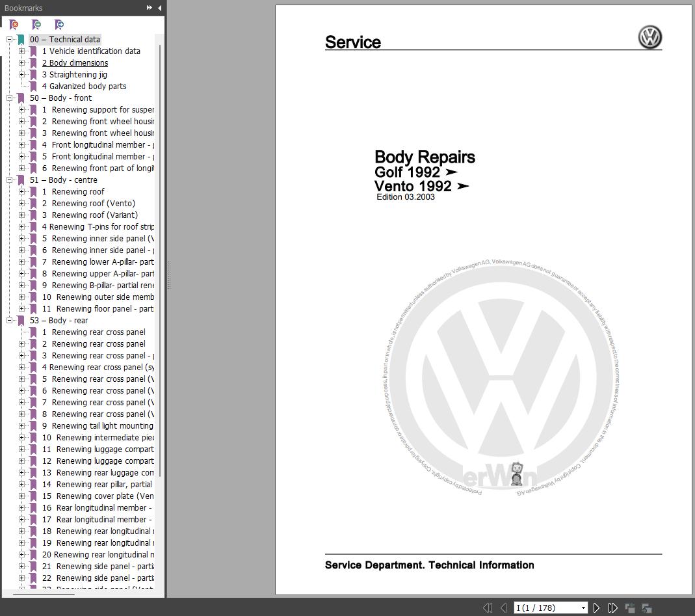695x616 pixels.
Task: Select '50 – Body - front' bookmark
Action: click(x=60, y=98)
